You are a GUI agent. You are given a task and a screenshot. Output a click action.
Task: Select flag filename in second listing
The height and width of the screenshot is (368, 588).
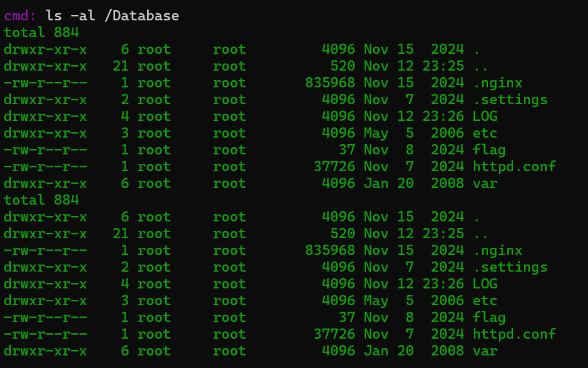pos(489,317)
